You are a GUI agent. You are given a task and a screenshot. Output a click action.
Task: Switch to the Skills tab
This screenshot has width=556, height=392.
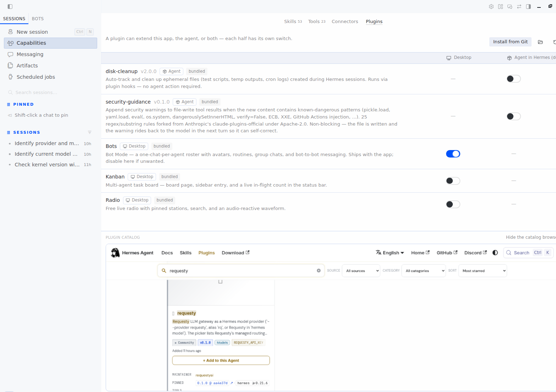[293, 22]
